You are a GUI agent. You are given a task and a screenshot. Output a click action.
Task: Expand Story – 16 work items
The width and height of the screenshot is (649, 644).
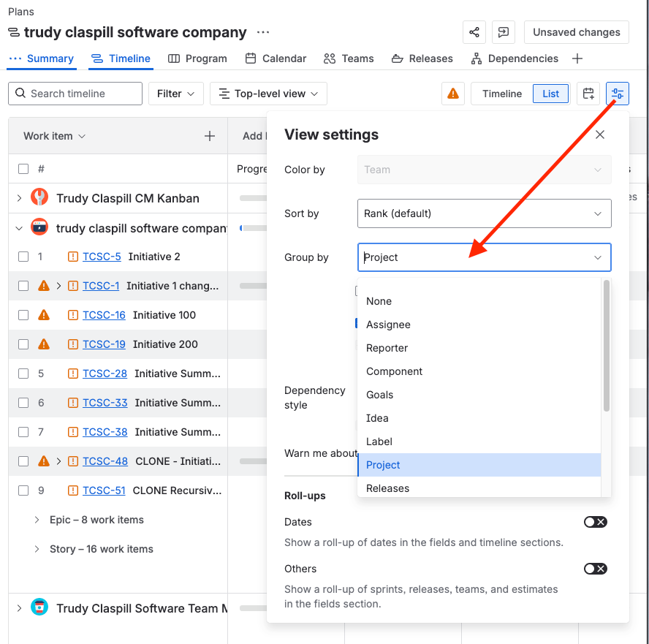click(x=37, y=549)
